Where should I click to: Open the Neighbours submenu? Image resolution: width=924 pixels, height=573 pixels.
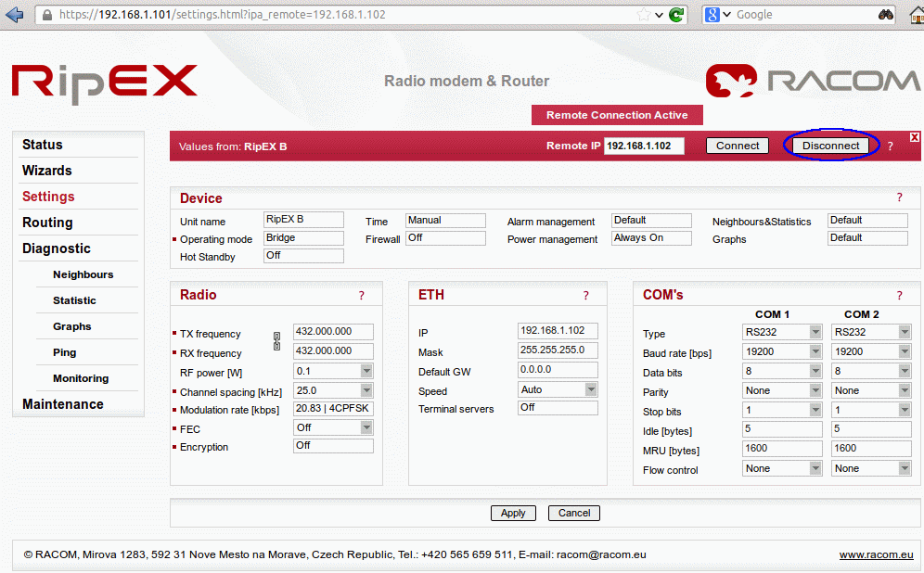tap(83, 274)
